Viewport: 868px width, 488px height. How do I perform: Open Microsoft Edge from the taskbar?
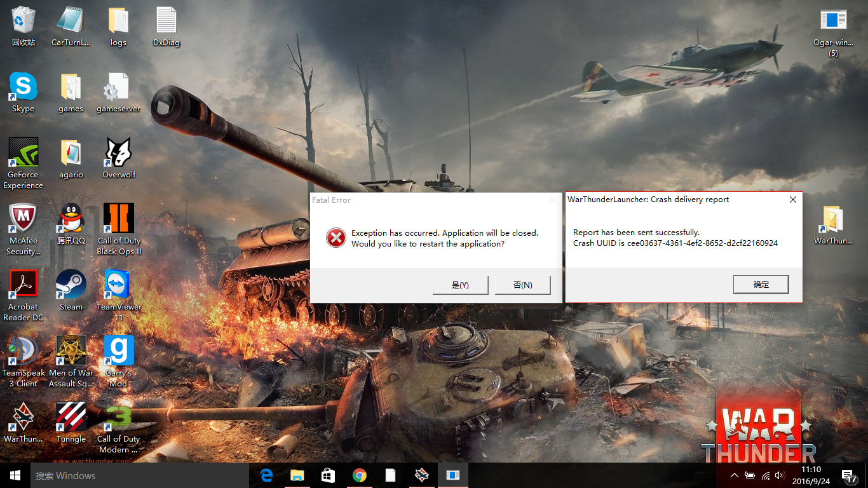pyautogui.click(x=266, y=475)
